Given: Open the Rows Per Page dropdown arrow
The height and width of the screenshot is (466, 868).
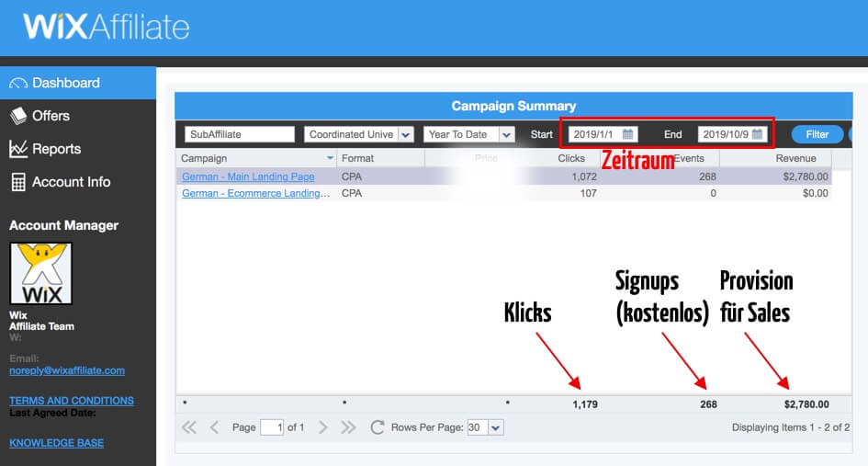Looking at the screenshot, I should click(495, 427).
